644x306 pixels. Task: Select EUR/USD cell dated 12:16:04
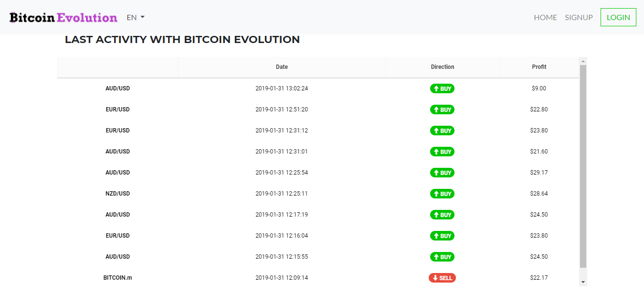point(118,236)
